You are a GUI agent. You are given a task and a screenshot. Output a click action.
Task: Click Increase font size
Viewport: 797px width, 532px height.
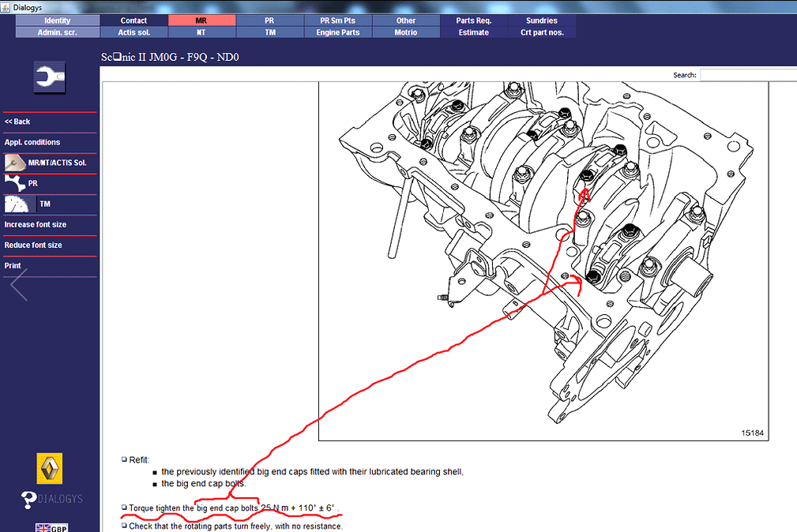35,225
